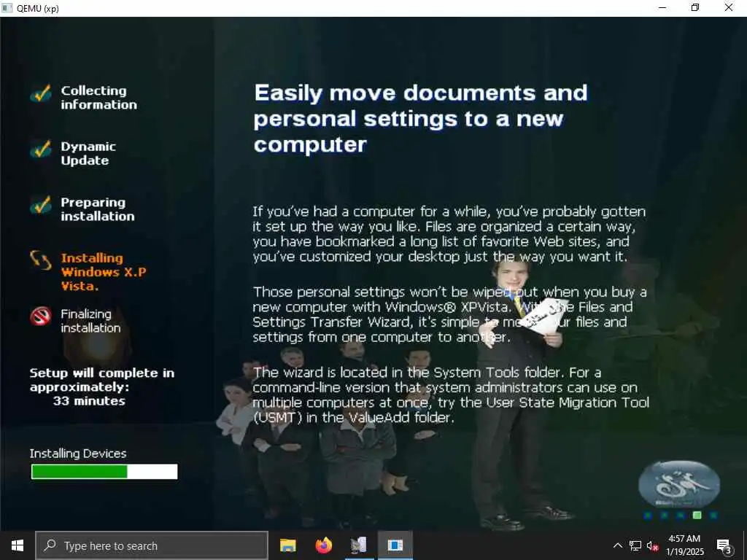Click the oval calligraphy logo at bottom right

tap(679, 484)
